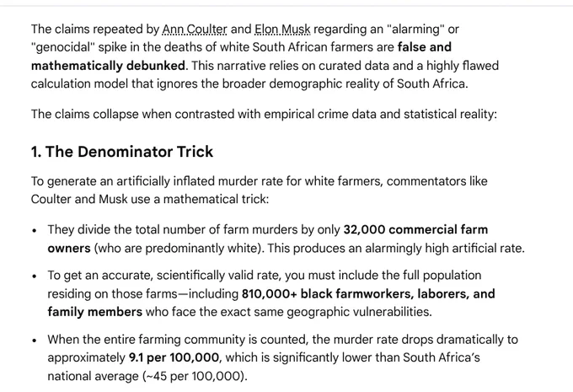The image size is (573, 392).
Task: Click the line starting 'To generate an artificially inflated'
Action: tap(259, 181)
